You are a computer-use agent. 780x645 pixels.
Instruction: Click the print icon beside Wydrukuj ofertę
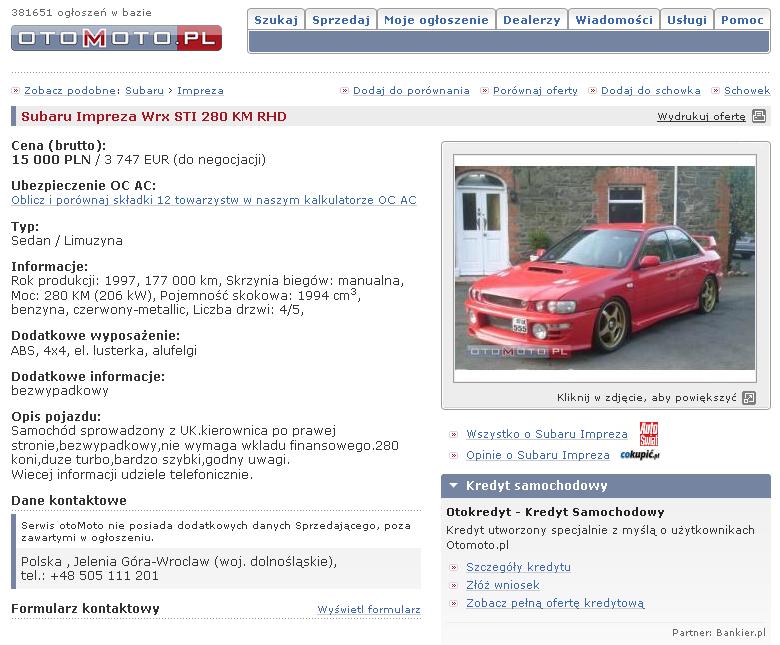[759, 116]
